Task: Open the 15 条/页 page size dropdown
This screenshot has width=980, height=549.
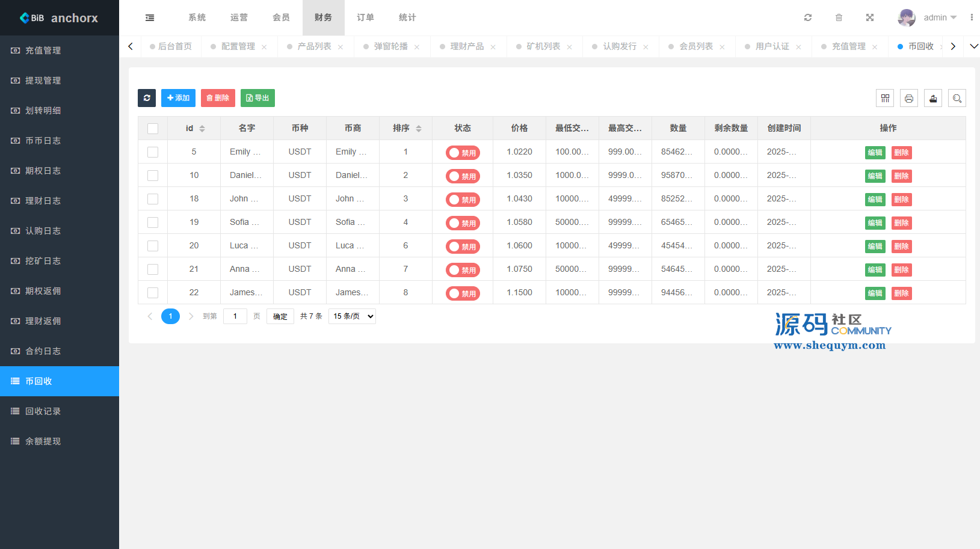Action: (352, 316)
